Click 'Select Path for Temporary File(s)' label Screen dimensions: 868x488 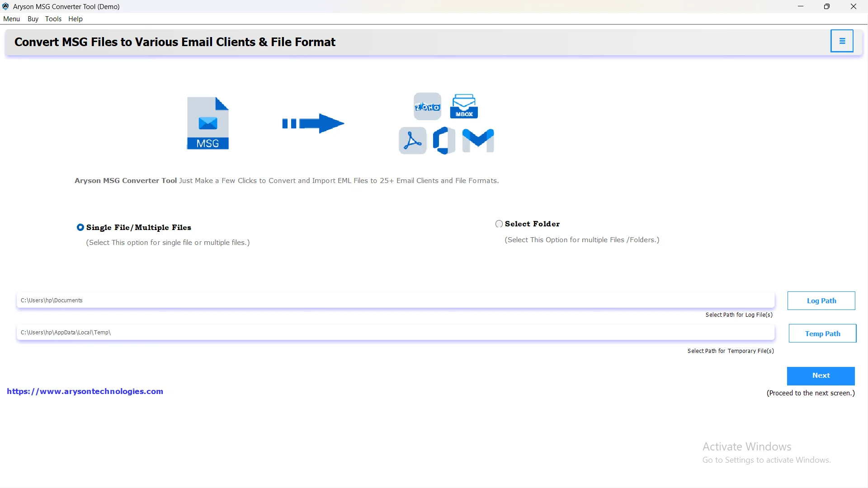[731, 351]
